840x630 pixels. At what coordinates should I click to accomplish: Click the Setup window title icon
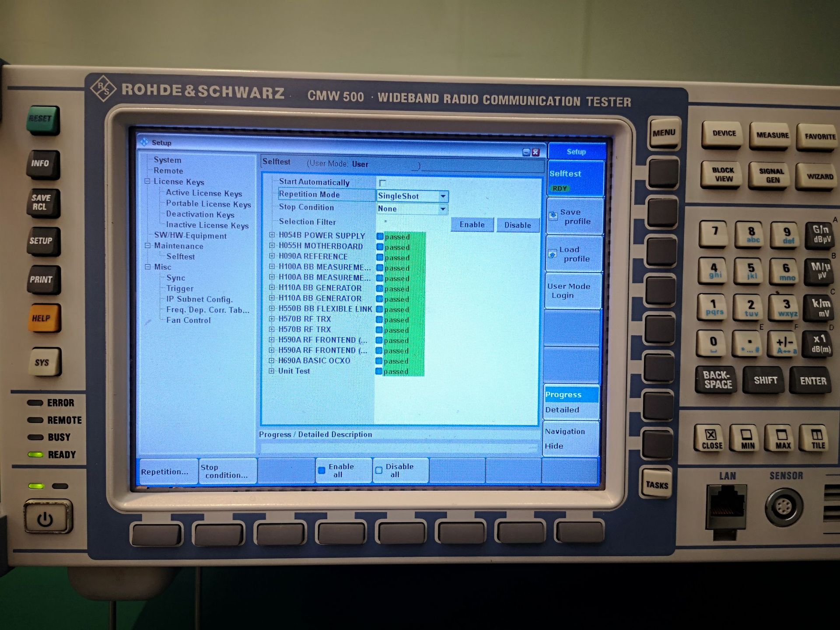[x=144, y=142]
